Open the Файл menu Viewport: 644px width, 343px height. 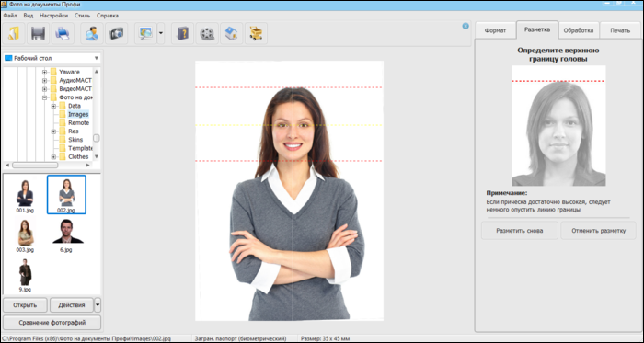(x=10, y=16)
